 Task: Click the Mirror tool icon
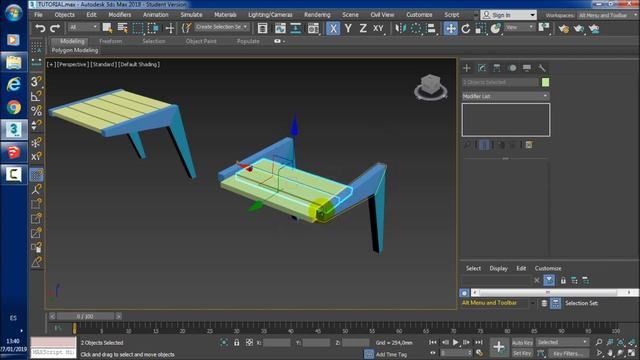coord(400,28)
